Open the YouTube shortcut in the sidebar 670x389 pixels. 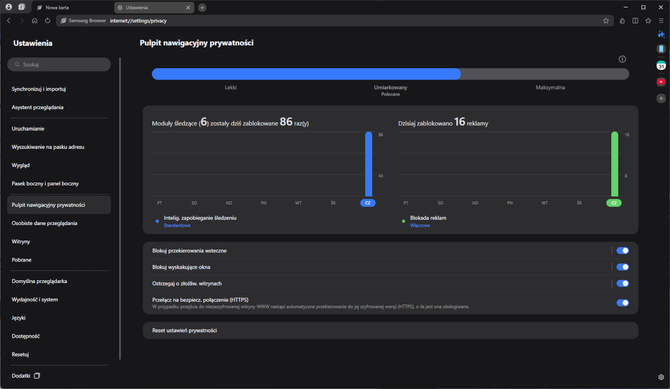pos(661,82)
